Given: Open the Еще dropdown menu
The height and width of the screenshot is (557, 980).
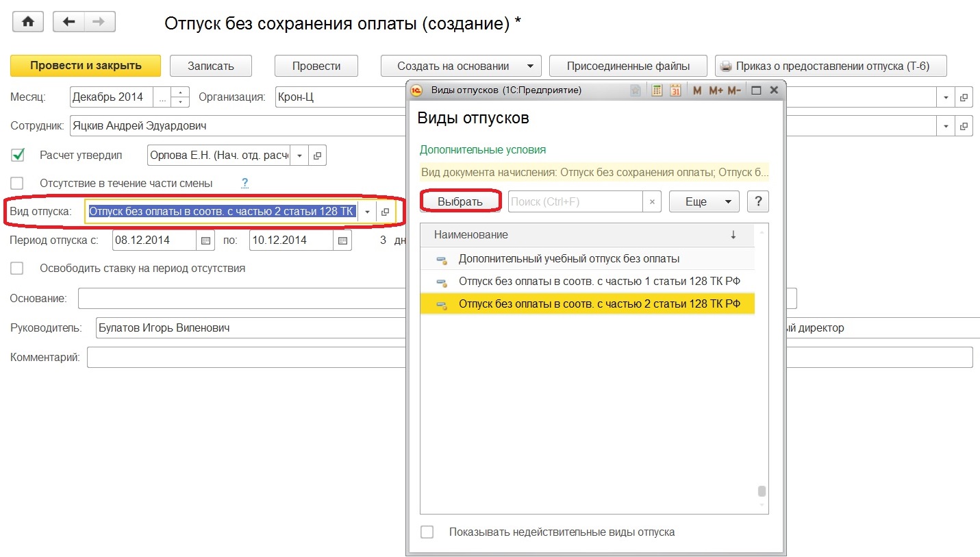Looking at the screenshot, I should (x=703, y=202).
